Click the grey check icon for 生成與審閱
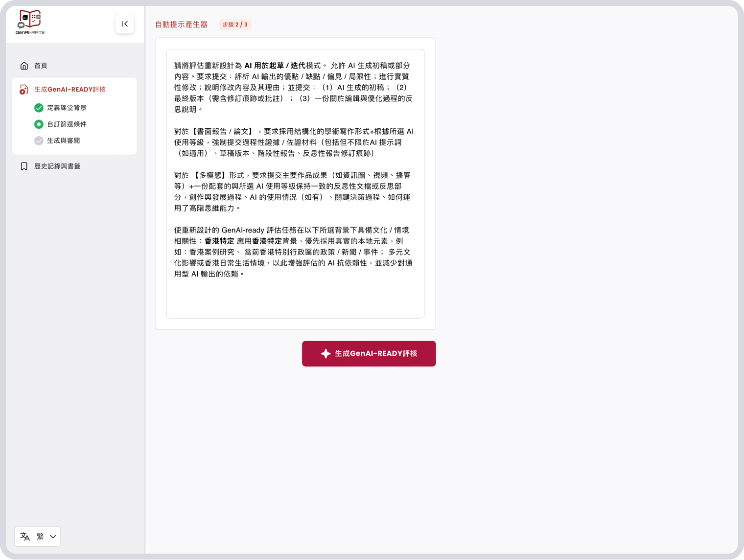The height and width of the screenshot is (560, 744). [39, 141]
